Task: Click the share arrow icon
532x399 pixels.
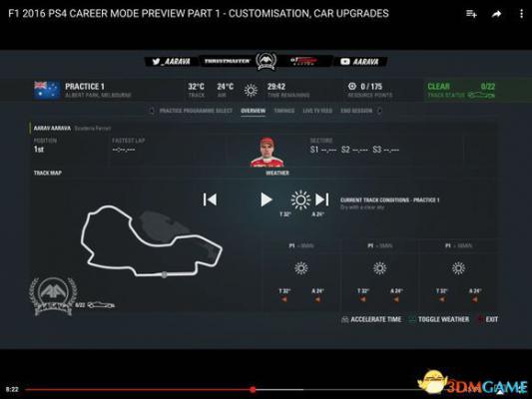Action: [x=496, y=14]
